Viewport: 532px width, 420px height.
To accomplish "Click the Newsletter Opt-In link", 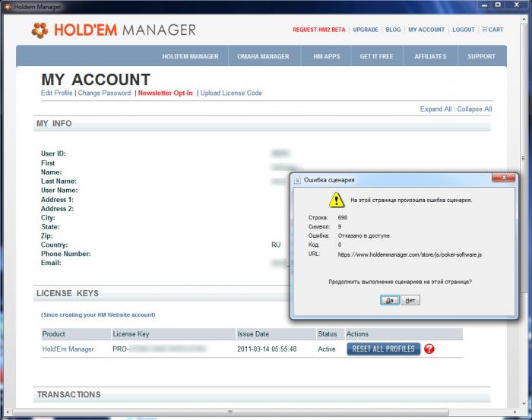I will click(165, 93).
